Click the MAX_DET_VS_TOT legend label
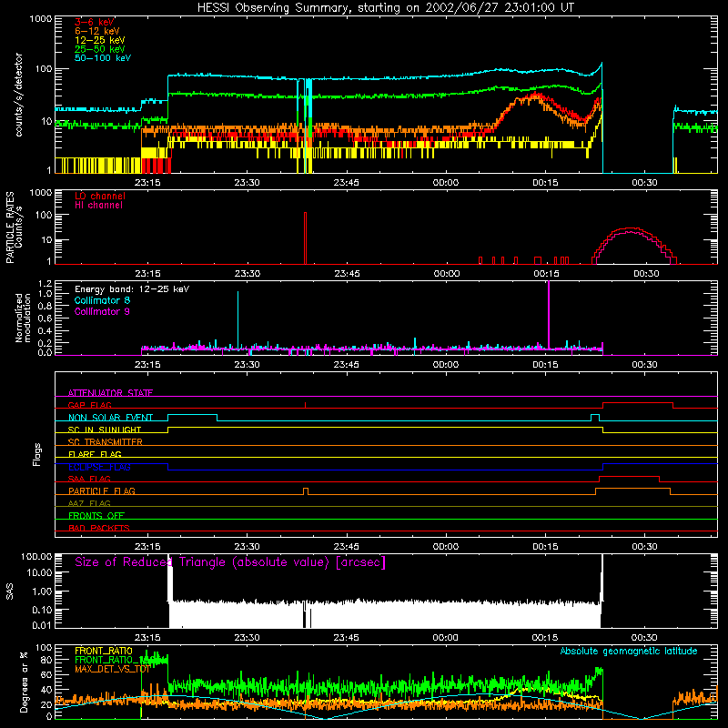This screenshot has height=728, width=728. coord(112,669)
